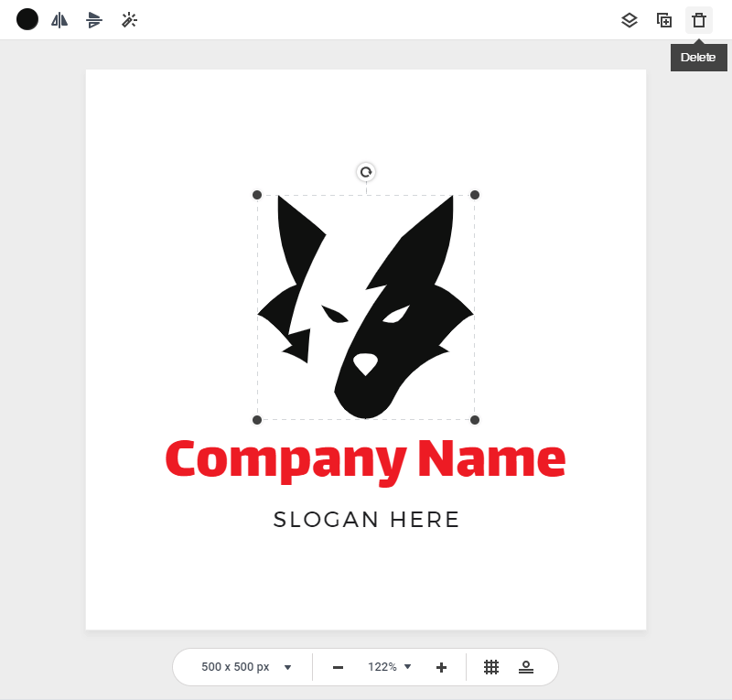Open the 122% zoom level dropdown
Screen dimensions: 732x700
tap(390, 667)
